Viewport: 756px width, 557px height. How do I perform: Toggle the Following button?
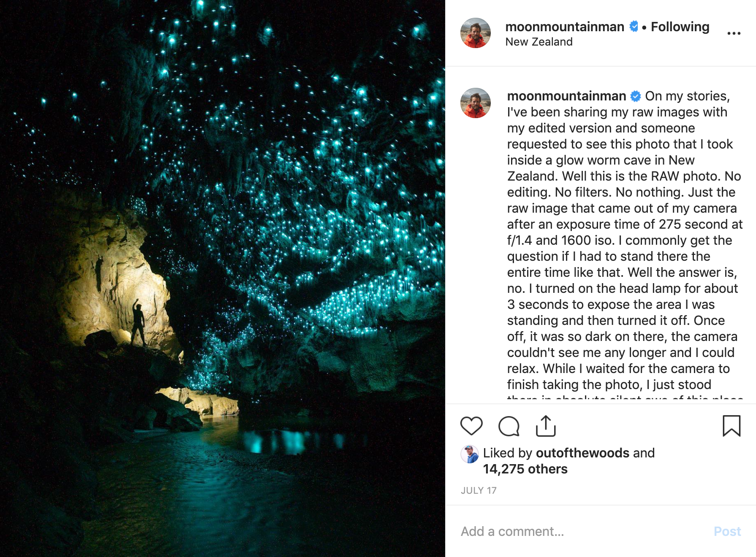tap(680, 27)
